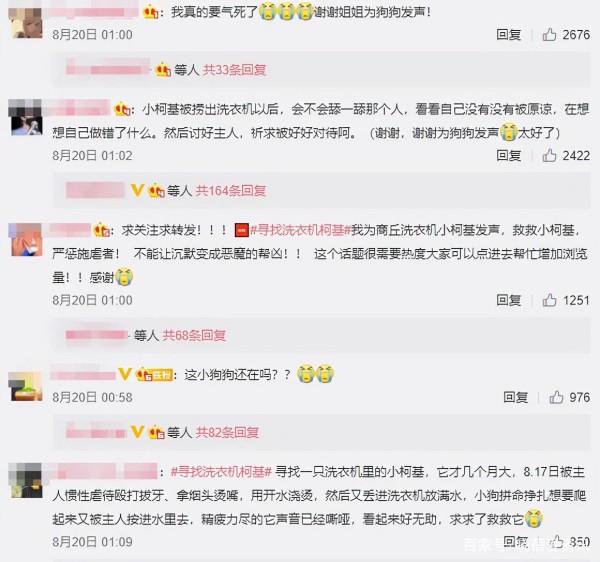Expand 共33条回复 replies
Image resolution: width=600 pixels, height=562 pixels.
coord(234,70)
